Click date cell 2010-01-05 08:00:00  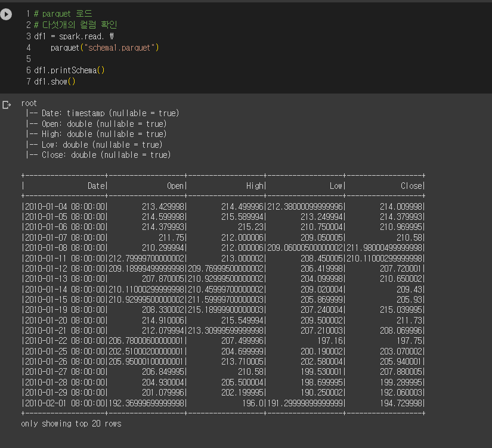coord(65,217)
